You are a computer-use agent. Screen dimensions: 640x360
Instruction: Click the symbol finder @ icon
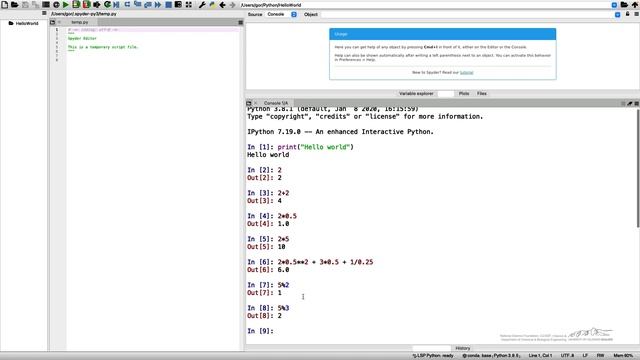pyautogui.click(x=56, y=5)
